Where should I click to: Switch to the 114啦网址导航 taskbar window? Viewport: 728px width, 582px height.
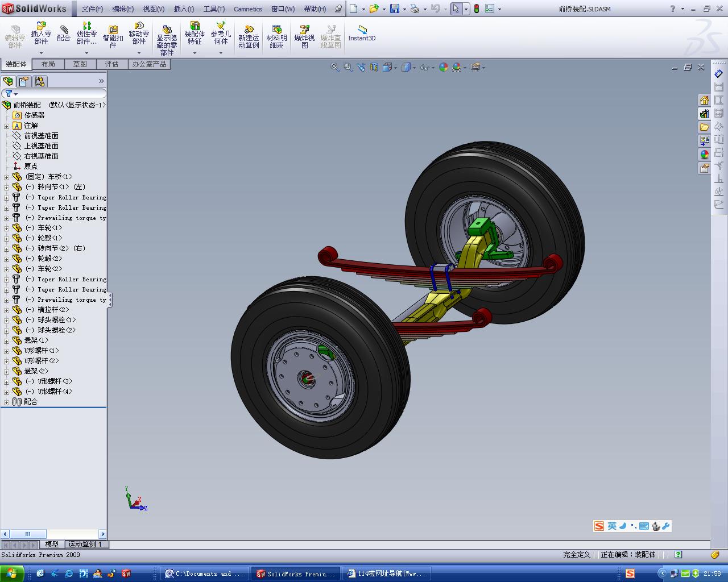pos(387,573)
